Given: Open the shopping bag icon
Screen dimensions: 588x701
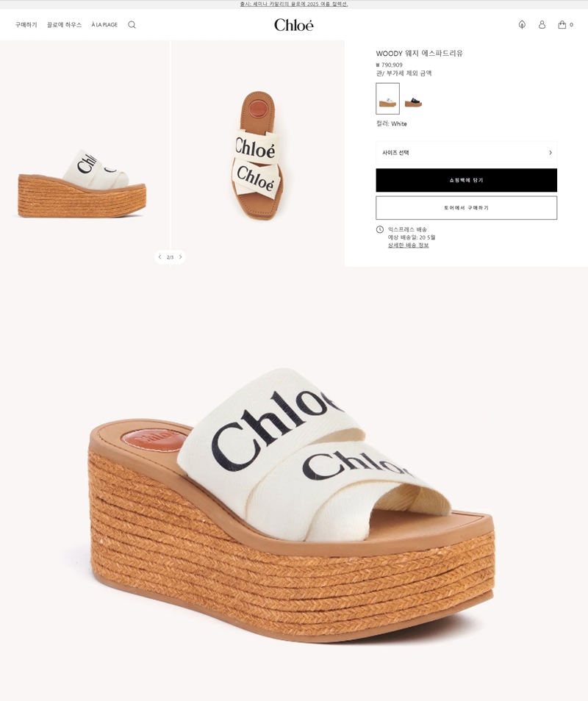Looking at the screenshot, I should click(562, 24).
